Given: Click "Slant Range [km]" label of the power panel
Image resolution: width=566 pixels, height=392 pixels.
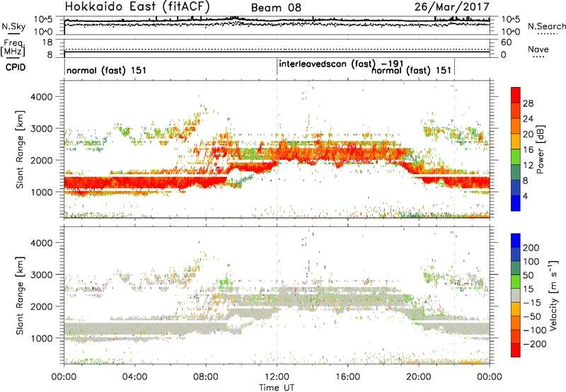Looking at the screenshot, I should (20, 149).
